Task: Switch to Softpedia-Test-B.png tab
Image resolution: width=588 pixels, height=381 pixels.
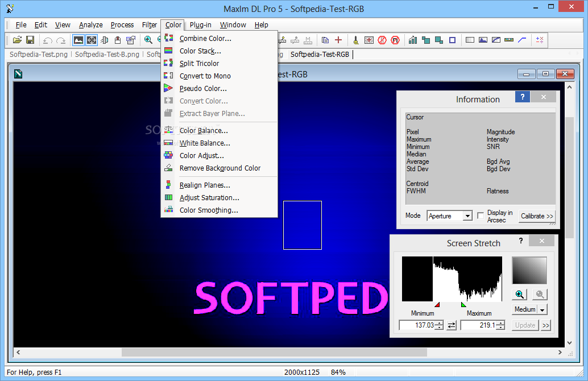Action: [x=107, y=55]
